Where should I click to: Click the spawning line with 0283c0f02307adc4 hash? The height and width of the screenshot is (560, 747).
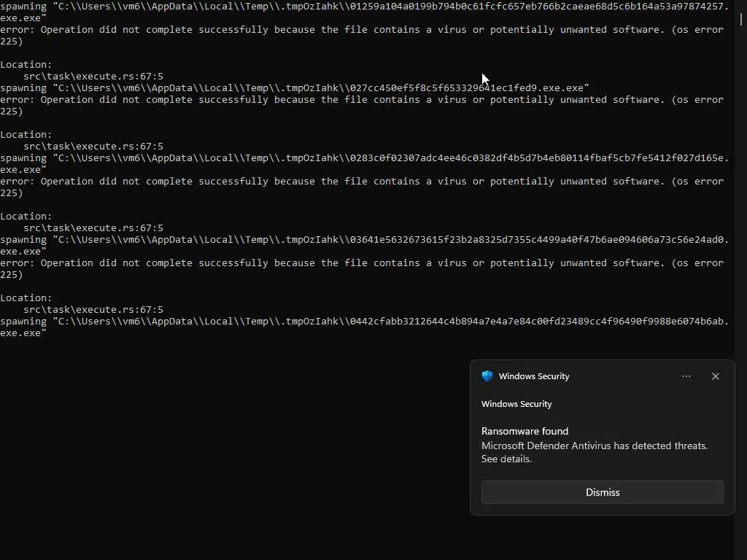(x=365, y=163)
